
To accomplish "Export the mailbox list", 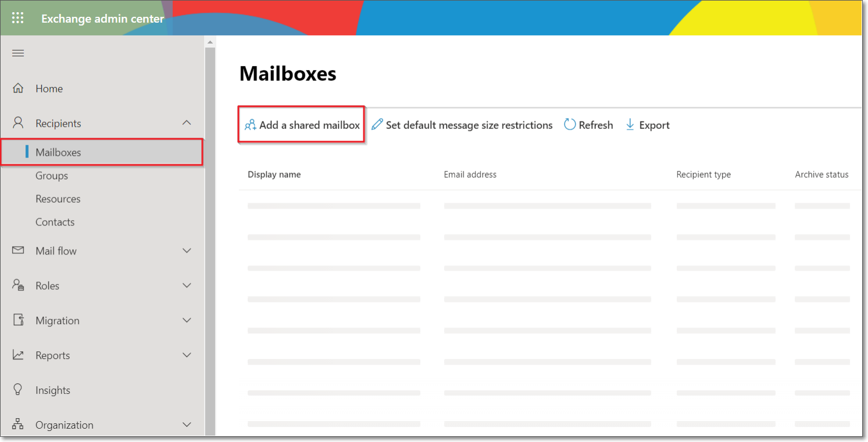I will click(647, 125).
